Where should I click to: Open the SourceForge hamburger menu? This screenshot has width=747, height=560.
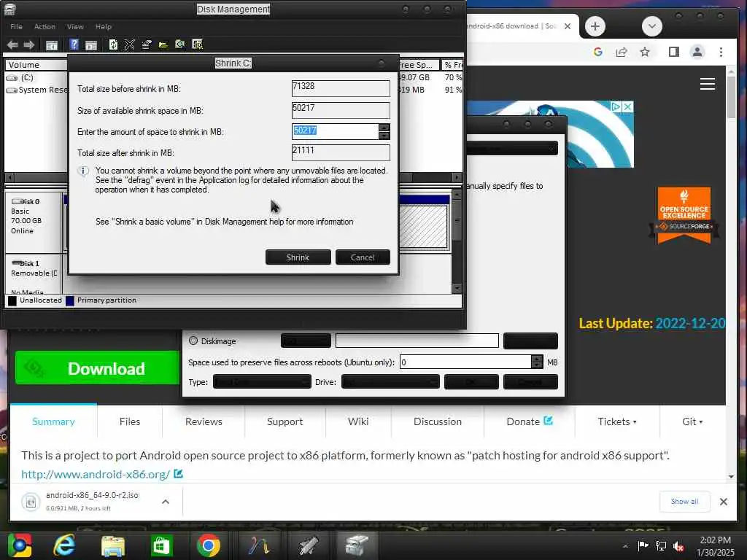[708, 84]
